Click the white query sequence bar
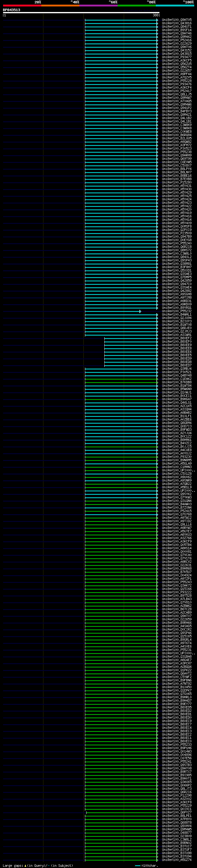The image size is (197, 868). click(x=81, y=13)
